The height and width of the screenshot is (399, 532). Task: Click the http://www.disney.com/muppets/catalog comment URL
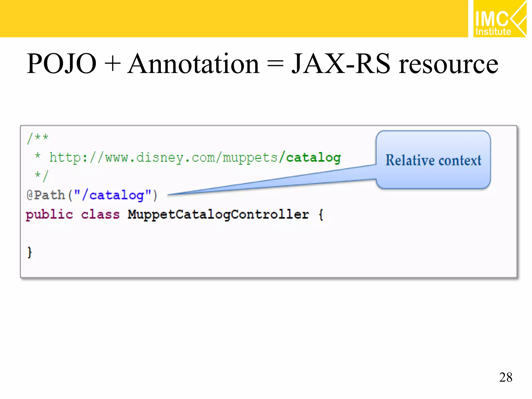[x=195, y=158]
